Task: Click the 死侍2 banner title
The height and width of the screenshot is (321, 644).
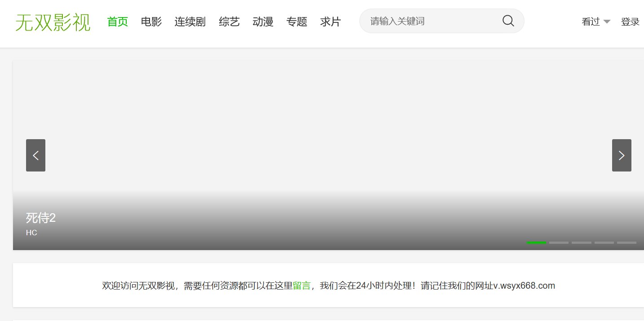Action: (41, 218)
